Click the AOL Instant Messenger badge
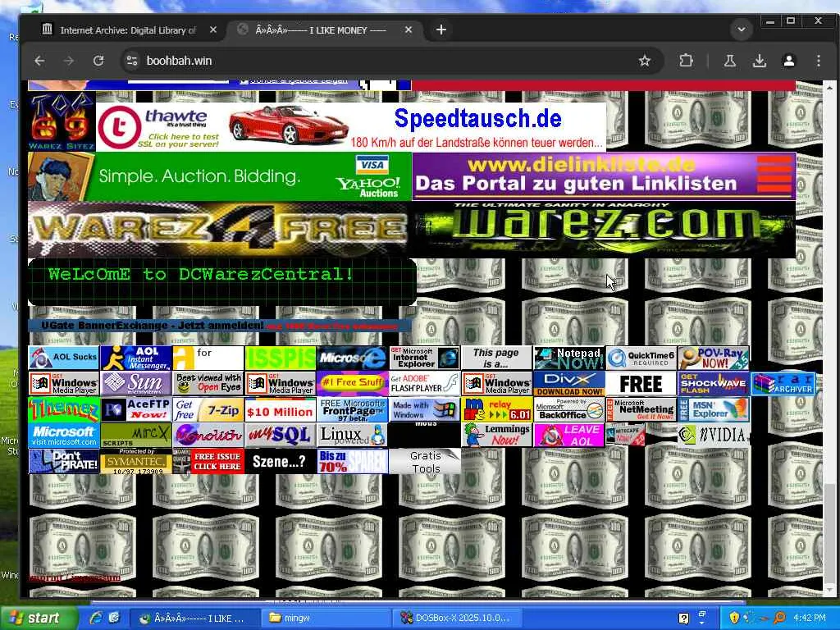Viewport: 840px width, 630px height. point(136,358)
